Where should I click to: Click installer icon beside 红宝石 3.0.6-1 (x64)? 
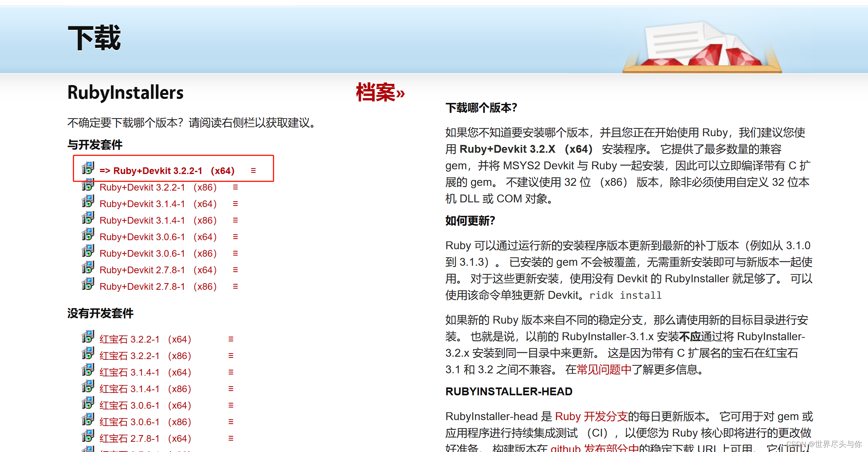pos(88,403)
